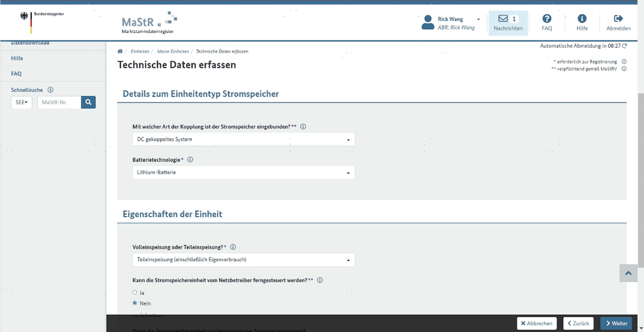The width and height of the screenshot is (644, 332).
Task: Click the MaStR Marktstammdatenregister logo
Action: (x=149, y=23)
